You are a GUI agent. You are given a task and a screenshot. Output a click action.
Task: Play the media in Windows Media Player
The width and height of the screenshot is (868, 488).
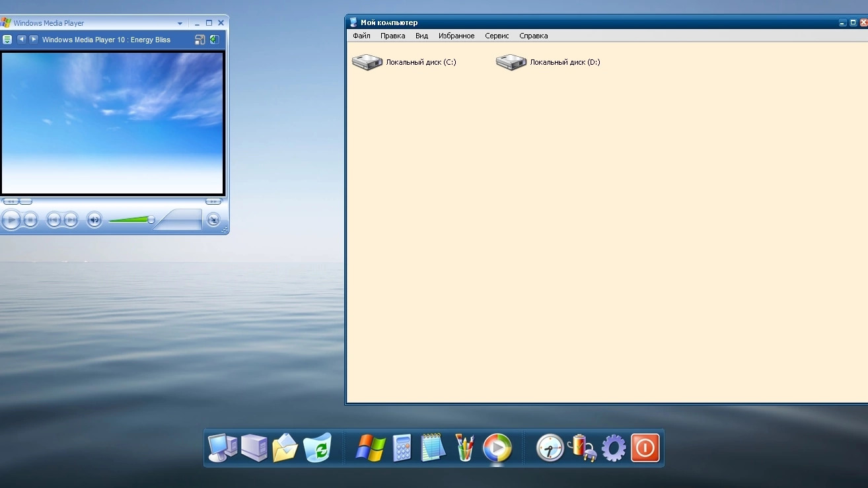(11, 220)
